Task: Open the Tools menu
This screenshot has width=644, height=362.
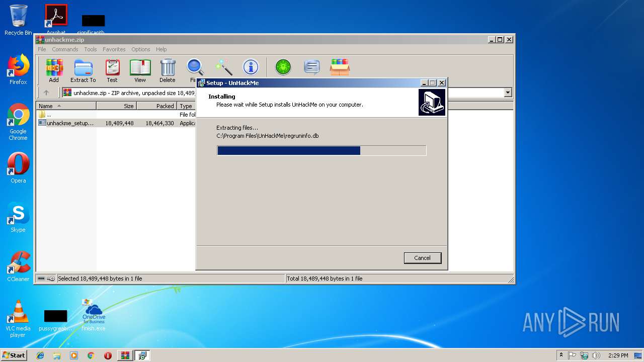Action: (91, 49)
